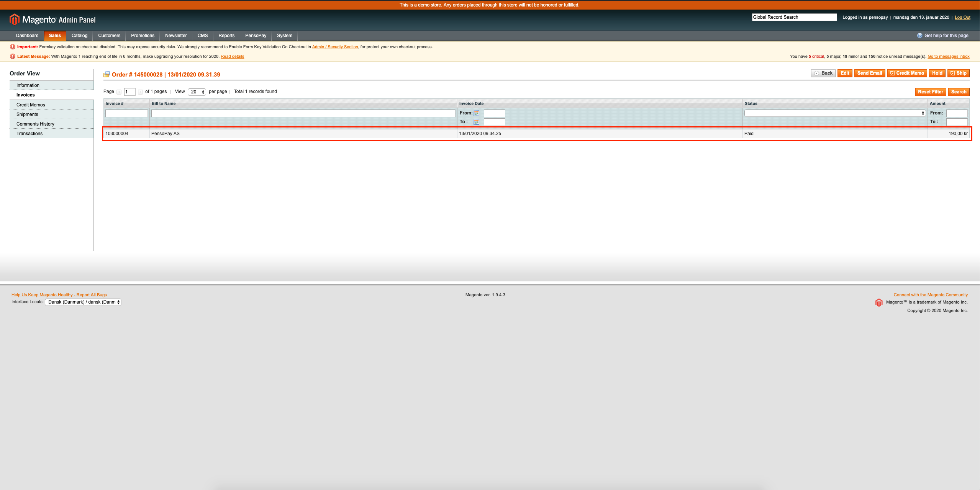The height and width of the screenshot is (490, 980).
Task: Go to messages inbox link
Action: click(949, 56)
